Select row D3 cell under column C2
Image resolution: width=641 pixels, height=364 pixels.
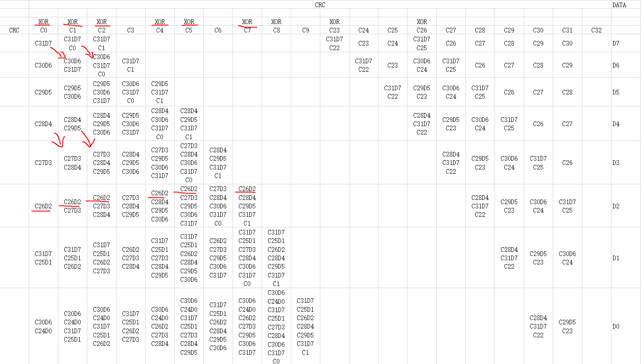[x=102, y=162]
